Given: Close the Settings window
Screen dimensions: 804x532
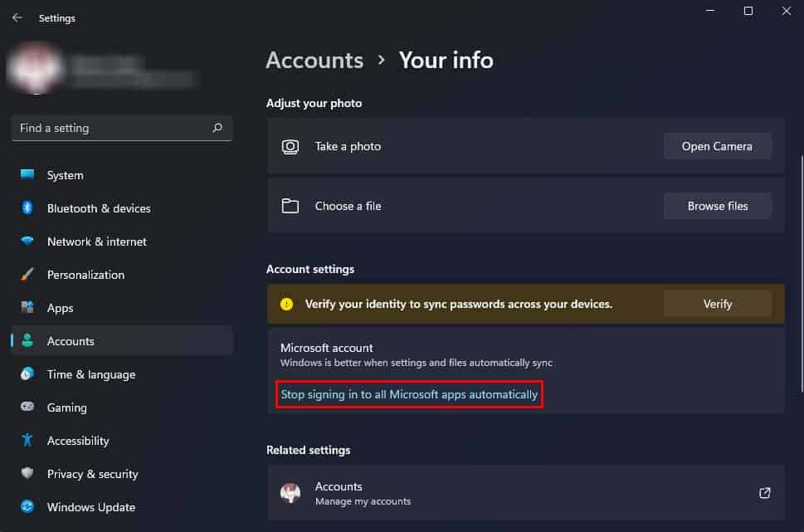Looking at the screenshot, I should click(x=786, y=11).
